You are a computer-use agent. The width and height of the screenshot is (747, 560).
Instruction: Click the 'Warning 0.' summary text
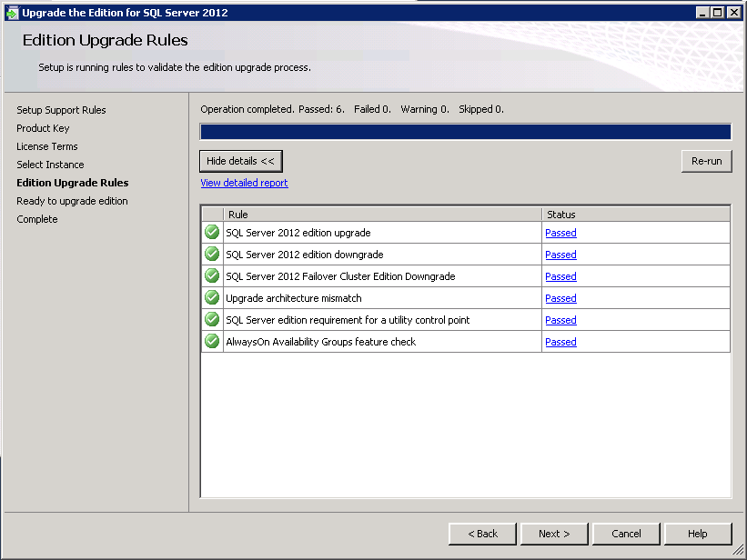point(425,109)
